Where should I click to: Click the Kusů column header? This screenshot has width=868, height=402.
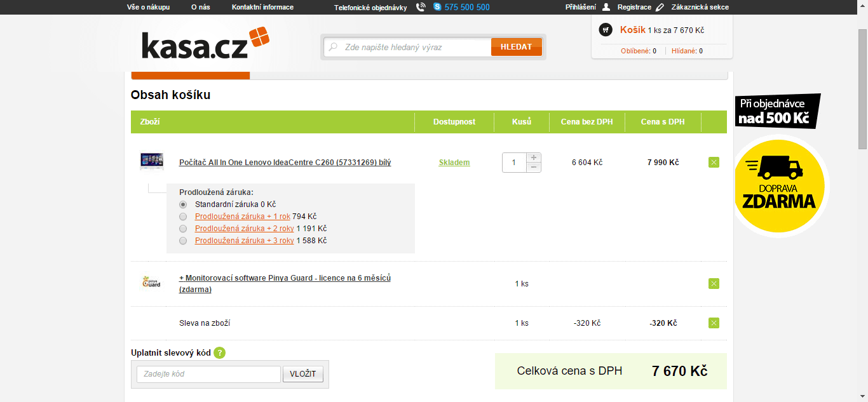tap(522, 121)
